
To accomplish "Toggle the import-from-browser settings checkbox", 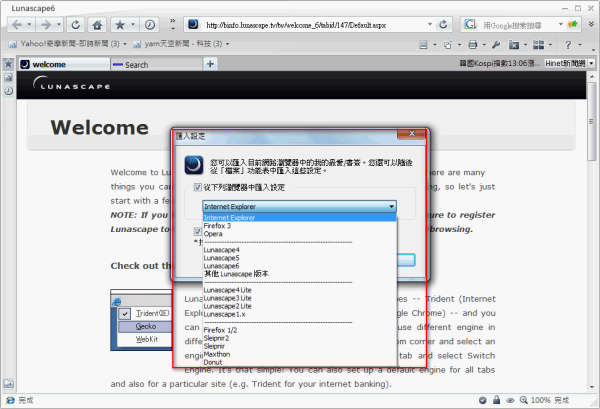I will (197, 187).
